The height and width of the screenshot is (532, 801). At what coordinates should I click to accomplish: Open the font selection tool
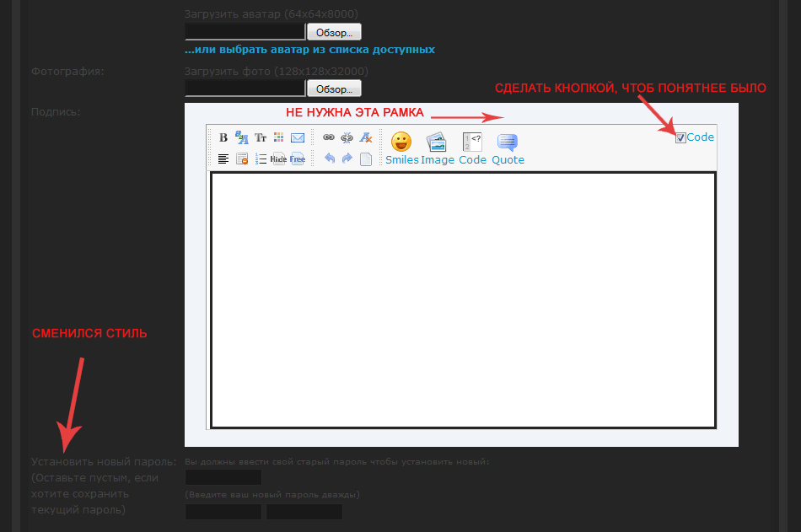(x=242, y=137)
